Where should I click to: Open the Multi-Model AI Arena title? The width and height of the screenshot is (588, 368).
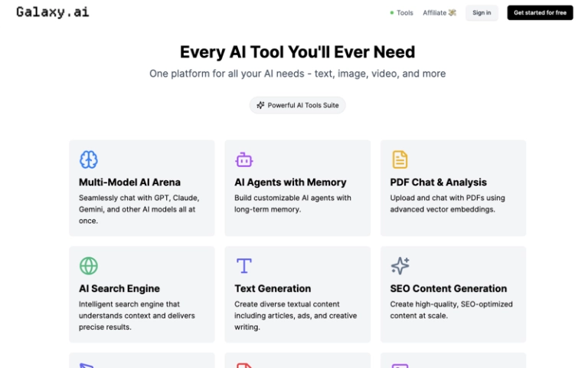(129, 182)
